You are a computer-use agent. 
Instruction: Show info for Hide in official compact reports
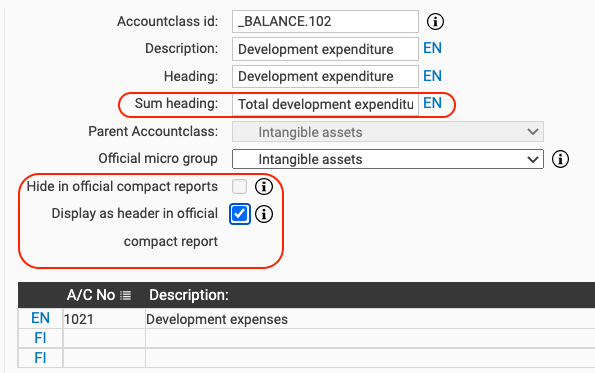(x=264, y=187)
